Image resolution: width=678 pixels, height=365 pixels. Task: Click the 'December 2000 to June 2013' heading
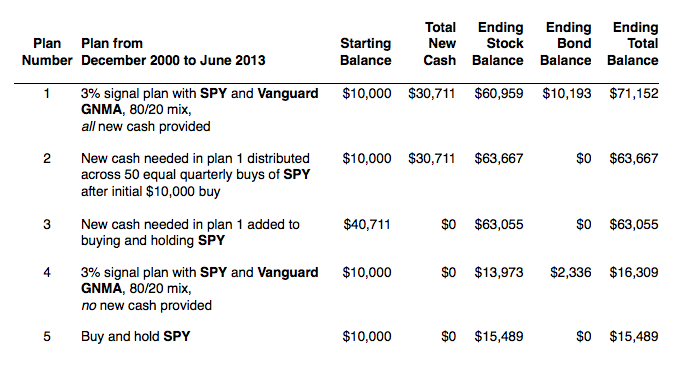coord(173,60)
